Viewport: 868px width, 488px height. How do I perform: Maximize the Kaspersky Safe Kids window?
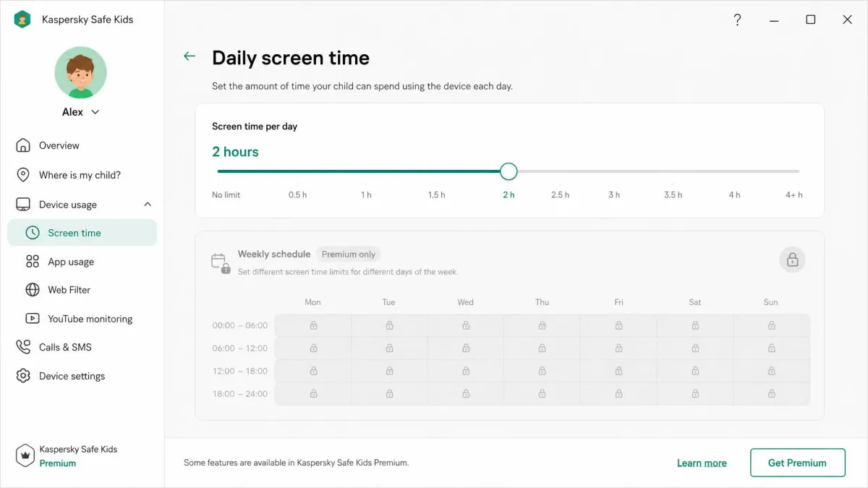pyautogui.click(x=811, y=20)
